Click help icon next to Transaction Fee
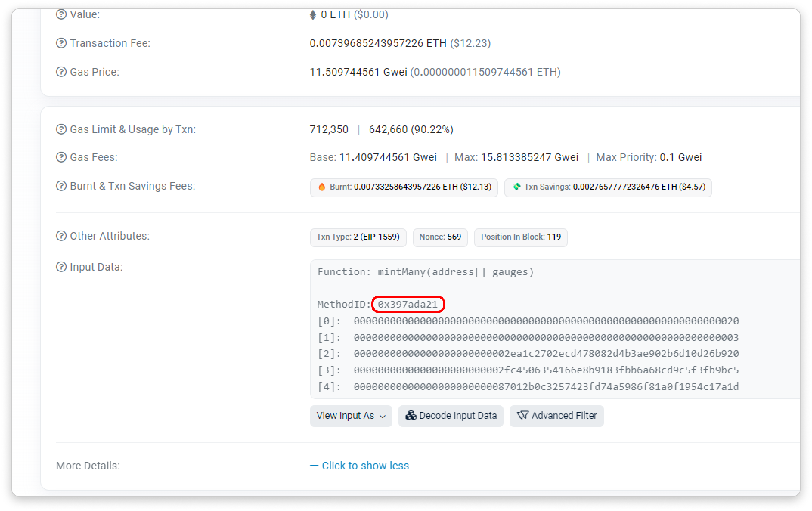The height and width of the screenshot is (511, 812). (x=61, y=43)
